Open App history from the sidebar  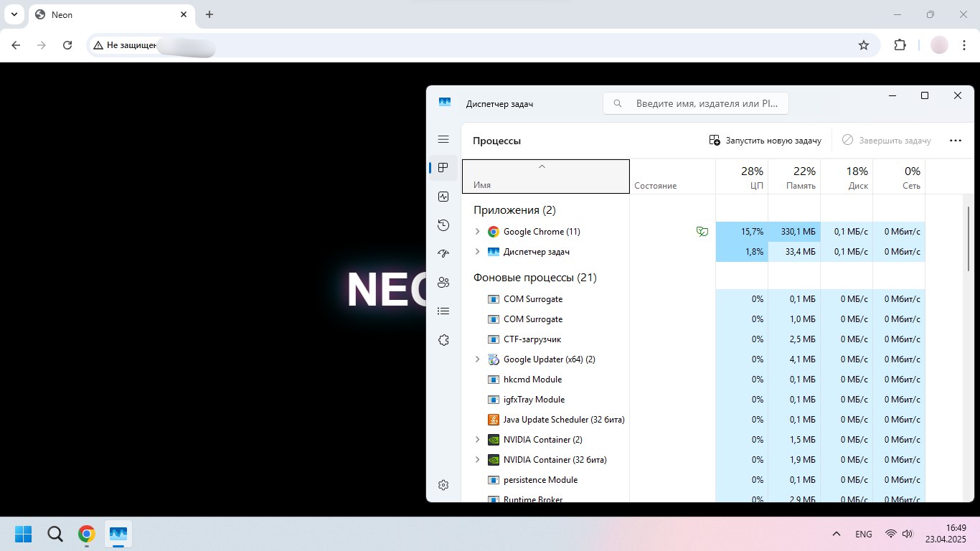[443, 225]
